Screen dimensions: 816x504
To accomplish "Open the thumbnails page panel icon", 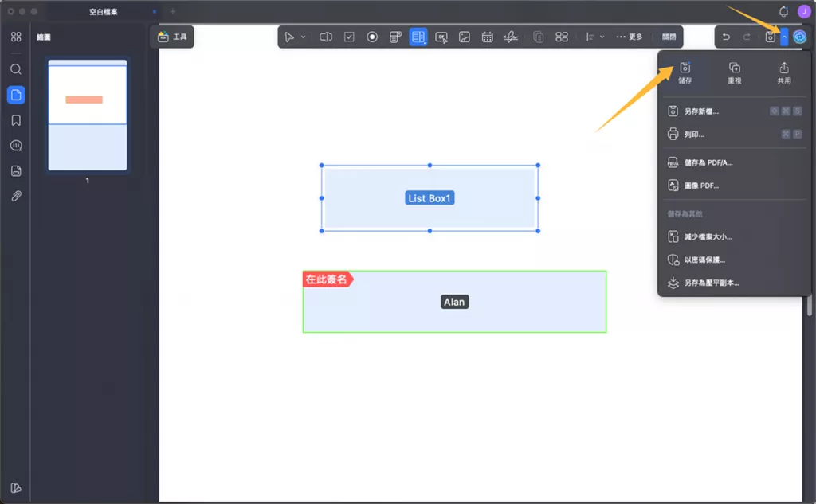I will click(16, 95).
